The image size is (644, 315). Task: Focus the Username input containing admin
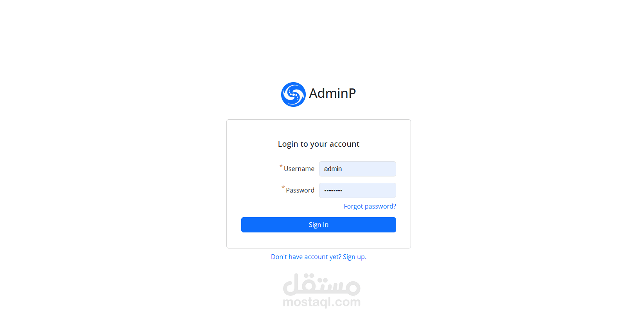(x=357, y=169)
